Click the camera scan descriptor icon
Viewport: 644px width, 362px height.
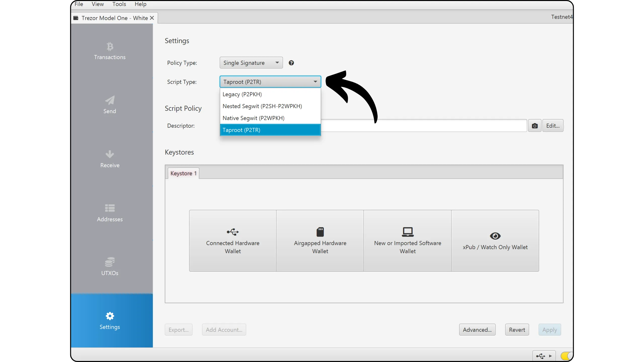535,126
